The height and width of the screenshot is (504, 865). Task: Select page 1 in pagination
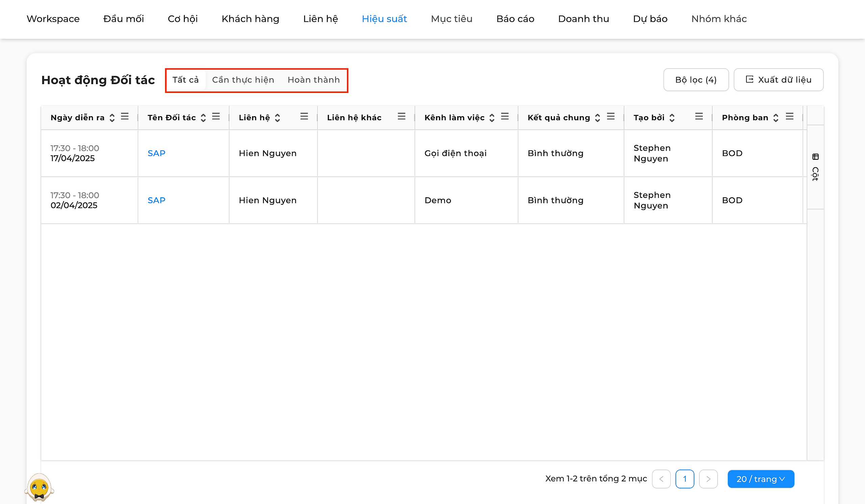685,479
